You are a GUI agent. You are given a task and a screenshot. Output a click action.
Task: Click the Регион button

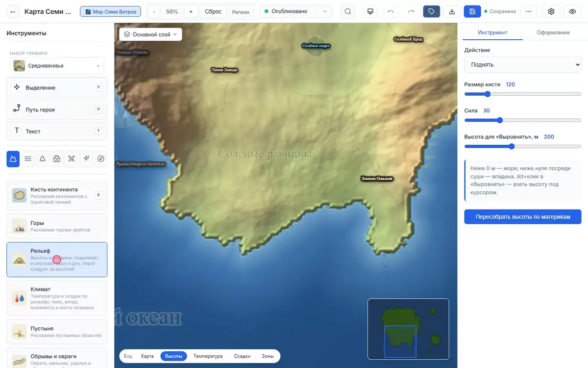241,11
